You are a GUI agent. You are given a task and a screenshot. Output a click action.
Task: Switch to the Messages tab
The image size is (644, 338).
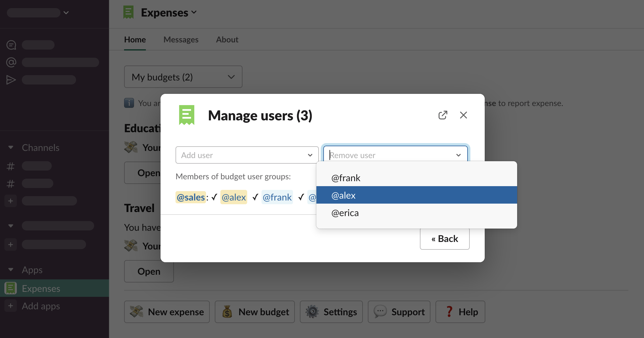point(181,40)
